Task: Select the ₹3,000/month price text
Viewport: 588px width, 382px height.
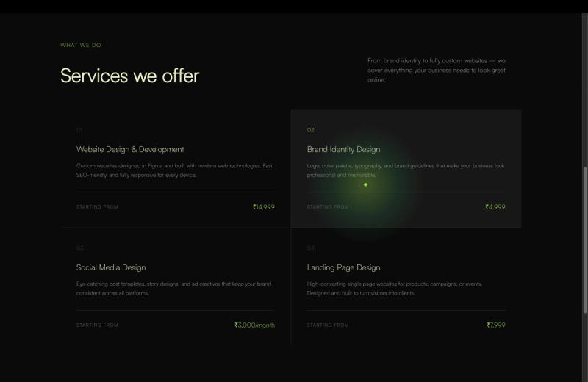Action: (x=254, y=325)
